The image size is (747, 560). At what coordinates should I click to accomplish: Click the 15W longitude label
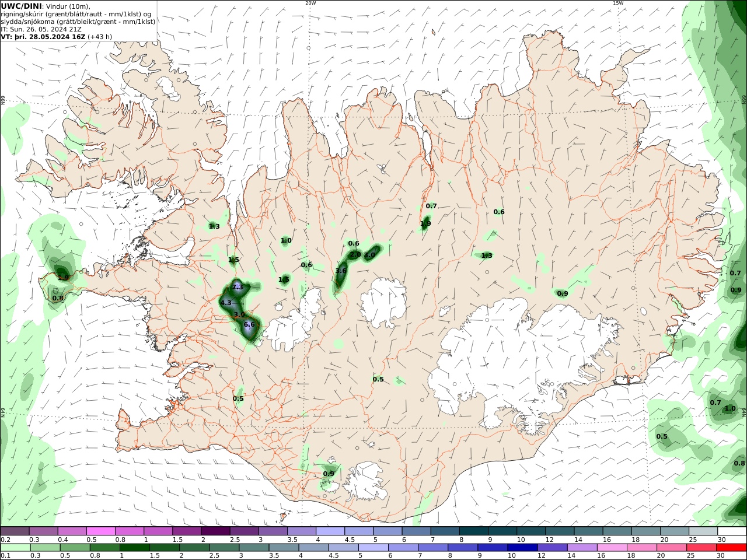[x=618, y=3]
